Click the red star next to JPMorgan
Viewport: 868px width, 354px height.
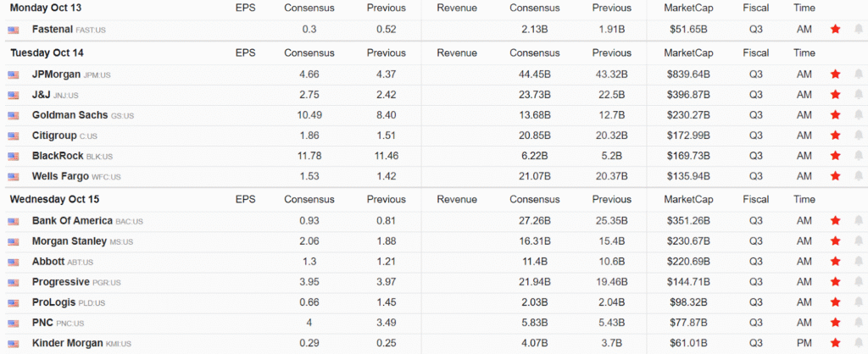(836, 74)
